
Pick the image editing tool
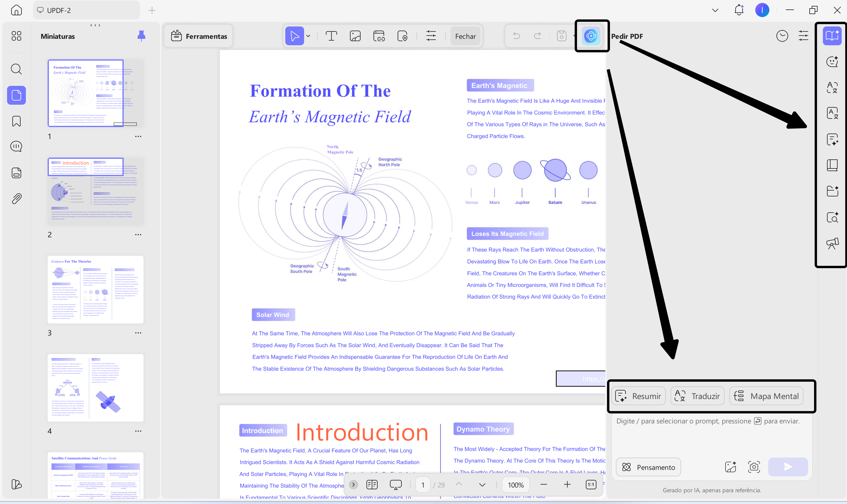coord(355,36)
